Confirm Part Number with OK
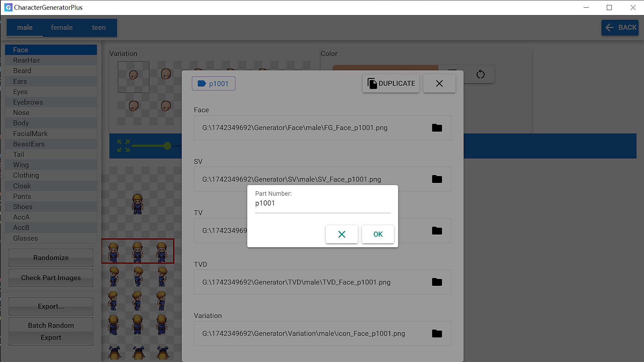This screenshot has width=644, height=362. [378, 234]
